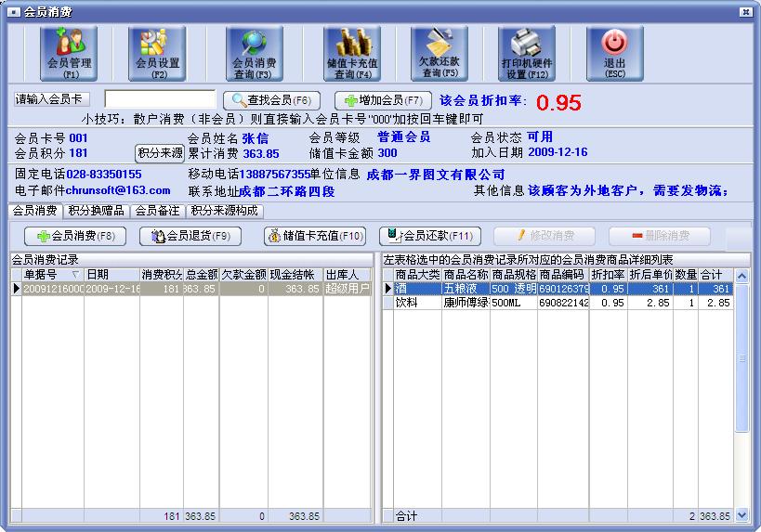761x532 pixels.
Task: Click 增加会员 (F7) button
Action: pos(383,100)
